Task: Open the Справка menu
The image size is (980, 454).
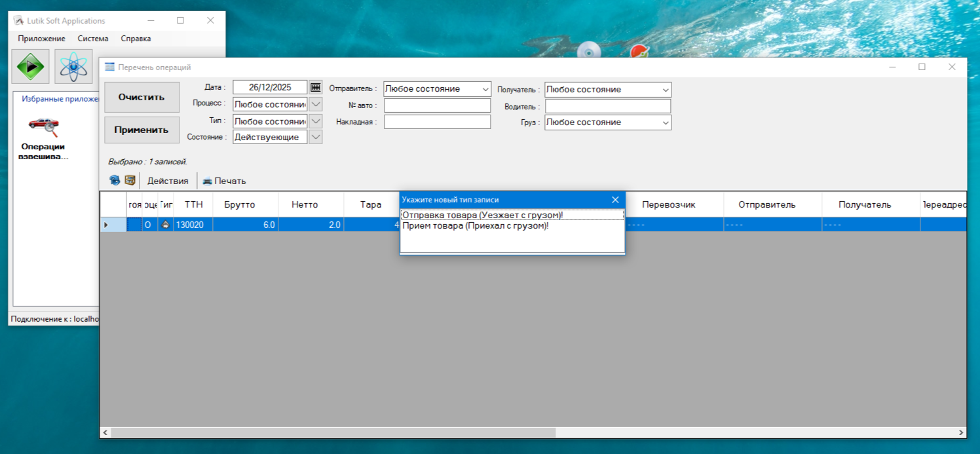Action: [136, 39]
